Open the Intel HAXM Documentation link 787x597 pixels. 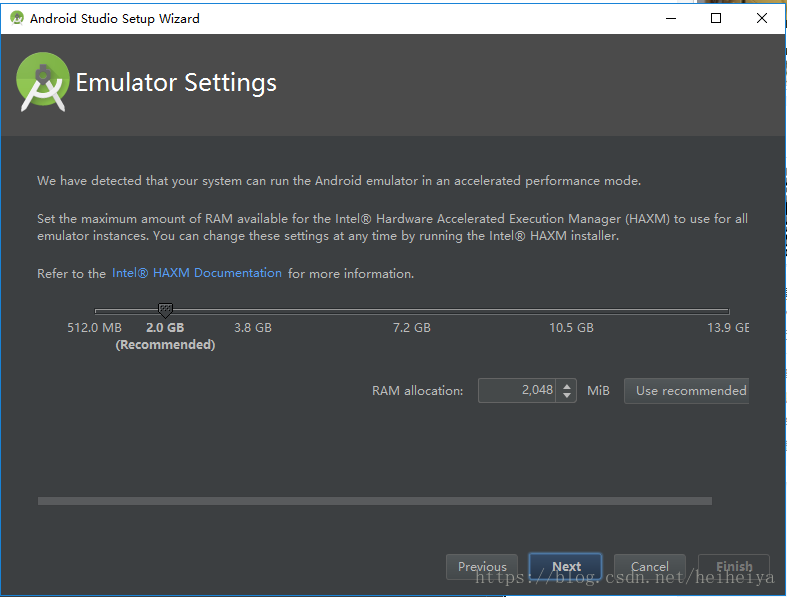coord(197,273)
